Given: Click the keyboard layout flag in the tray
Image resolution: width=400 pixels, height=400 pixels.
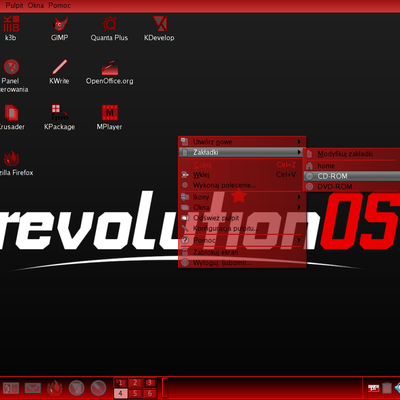Looking at the screenshot, I should (x=373, y=388).
